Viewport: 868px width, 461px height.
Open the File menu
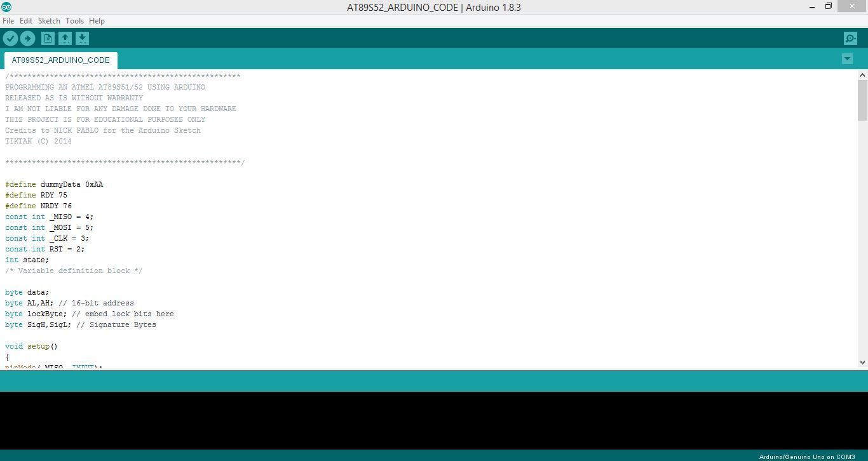point(8,20)
